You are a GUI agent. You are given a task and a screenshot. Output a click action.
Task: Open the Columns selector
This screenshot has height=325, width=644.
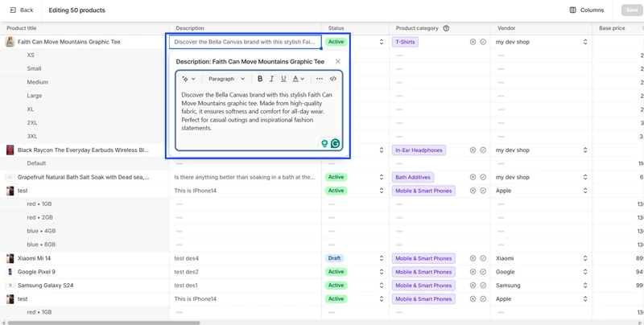pos(587,10)
